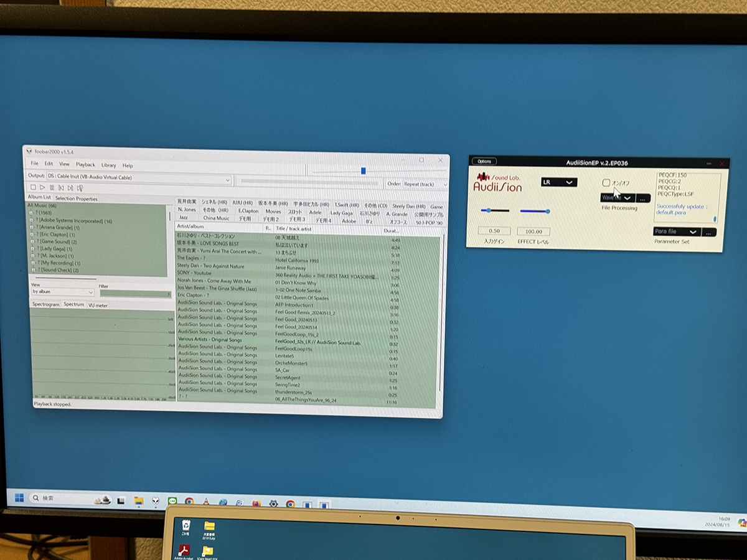Expand the Adobe Systems Incorporated tree node
The image size is (747, 560).
[x=31, y=221]
